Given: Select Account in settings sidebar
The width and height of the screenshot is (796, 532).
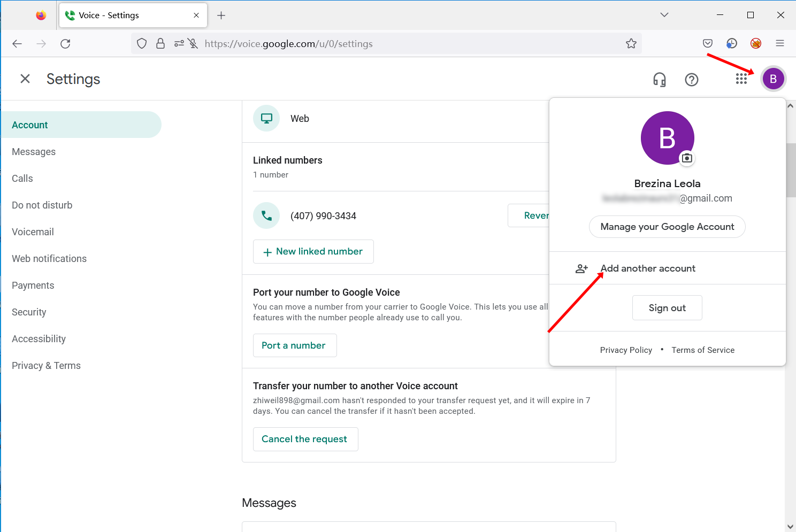Looking at the screenshot, I should pyautogui.click(x=81, y=125).
